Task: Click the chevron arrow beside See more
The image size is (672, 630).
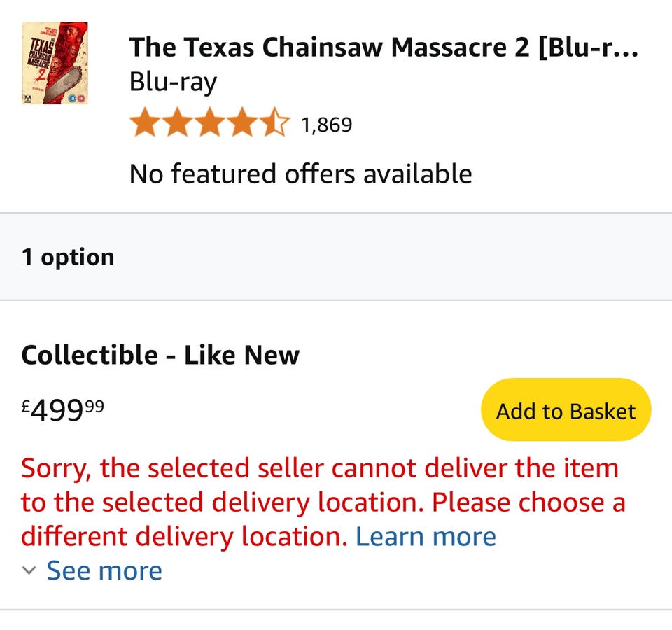Action: coord(29,570)
